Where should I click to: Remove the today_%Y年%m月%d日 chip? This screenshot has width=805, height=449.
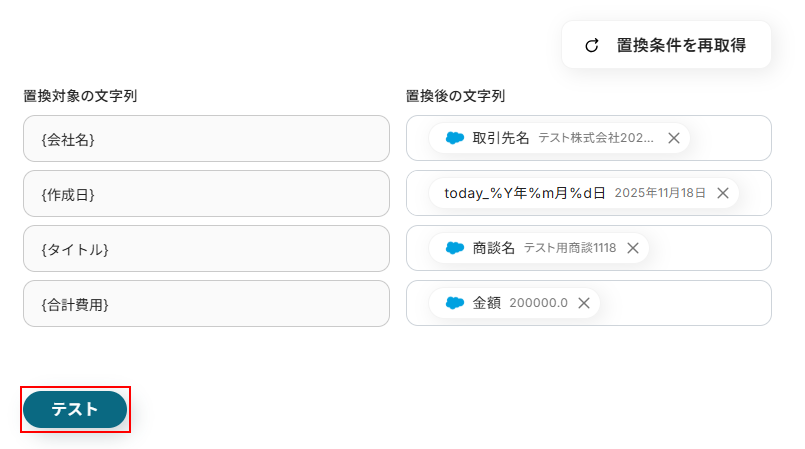723,193
